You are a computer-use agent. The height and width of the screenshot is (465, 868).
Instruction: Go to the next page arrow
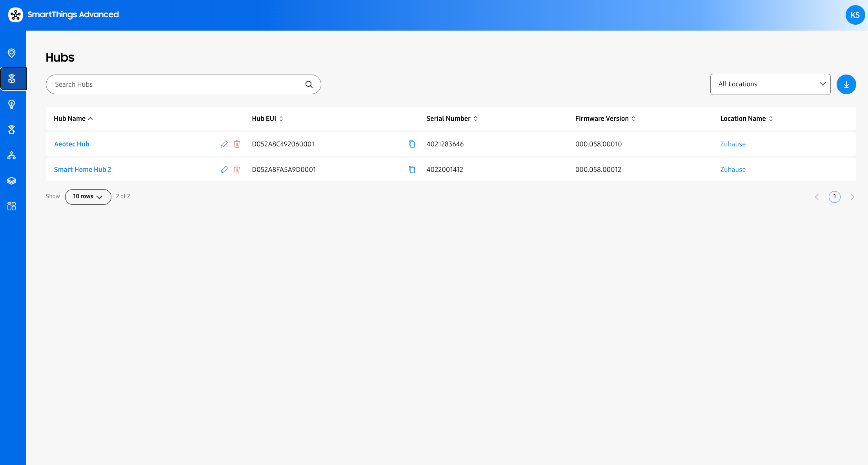[852, 197]
